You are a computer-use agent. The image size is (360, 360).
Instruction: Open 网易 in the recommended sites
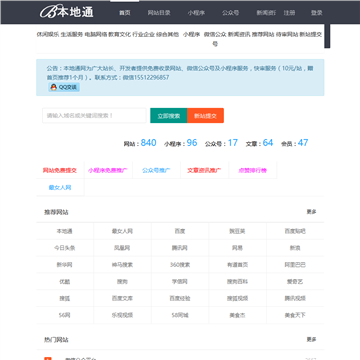[237, 248]
